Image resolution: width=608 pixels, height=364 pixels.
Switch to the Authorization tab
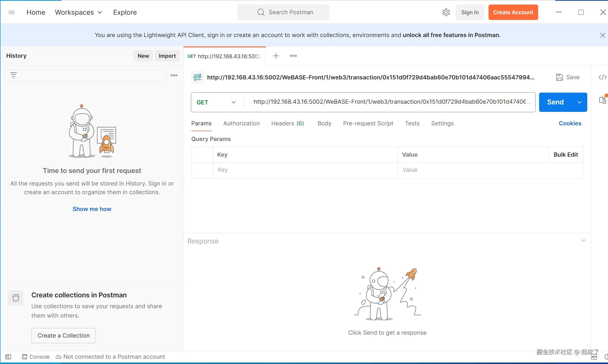241,123
